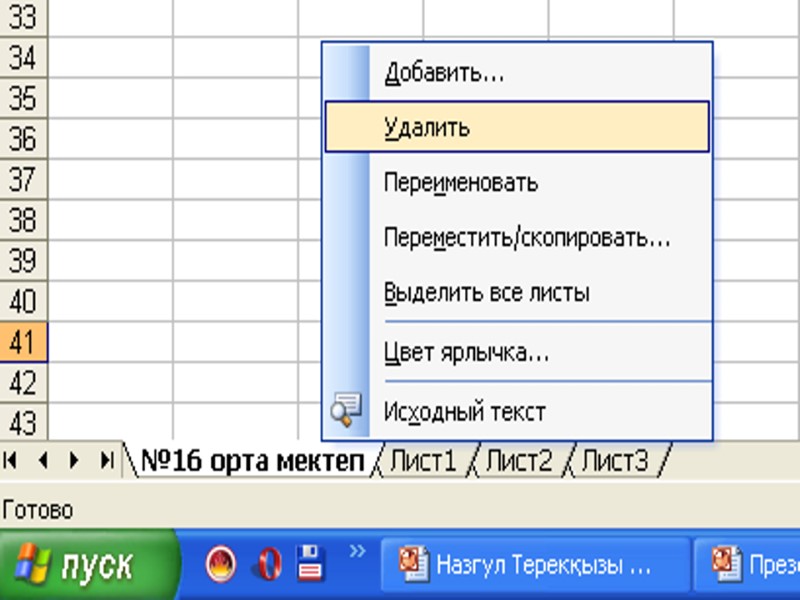Jump to the last sheet tab arrow

pyautogui.click(x=107, y=460)
